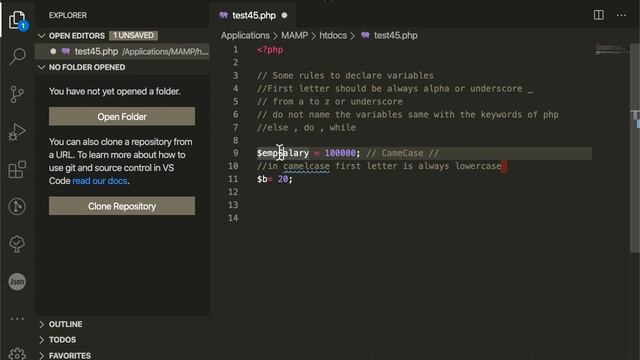Click the editor minimap
Viewport: 640px width, 360px height.
click(x=610, y=49)
